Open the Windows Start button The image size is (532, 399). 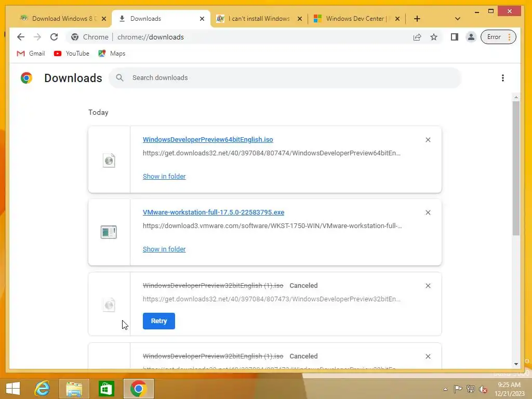click(13, 389)
